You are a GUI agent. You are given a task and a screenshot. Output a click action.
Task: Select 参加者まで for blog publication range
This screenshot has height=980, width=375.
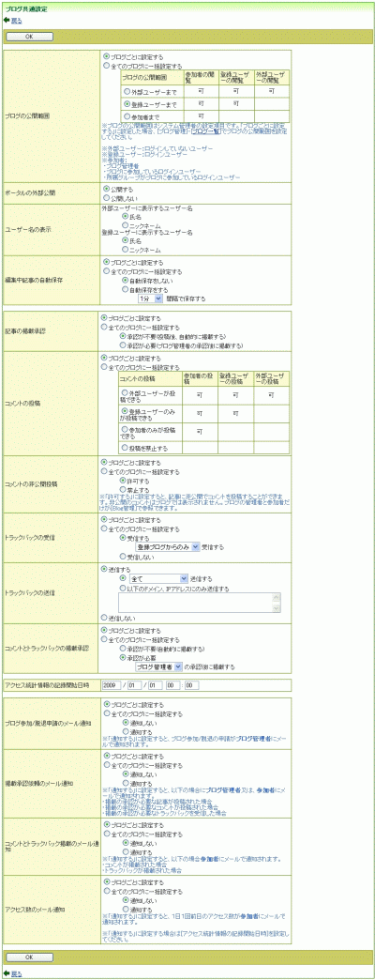[x=126, y=116]
